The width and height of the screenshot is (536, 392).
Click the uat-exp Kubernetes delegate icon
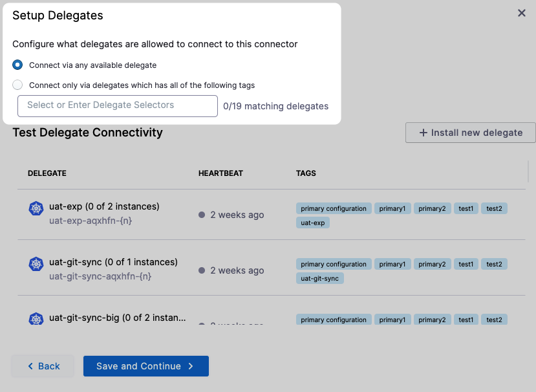(36, 208)
